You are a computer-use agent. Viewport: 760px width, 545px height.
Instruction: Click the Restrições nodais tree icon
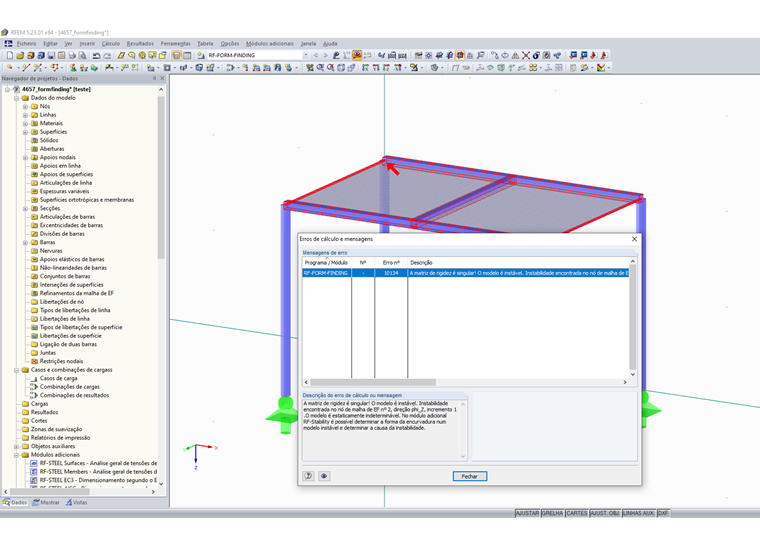click(x=34, y=361)
